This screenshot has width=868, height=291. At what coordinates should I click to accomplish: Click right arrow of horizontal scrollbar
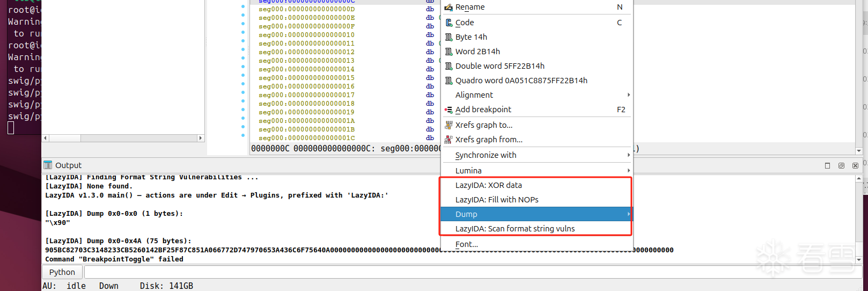coord(201,138)
